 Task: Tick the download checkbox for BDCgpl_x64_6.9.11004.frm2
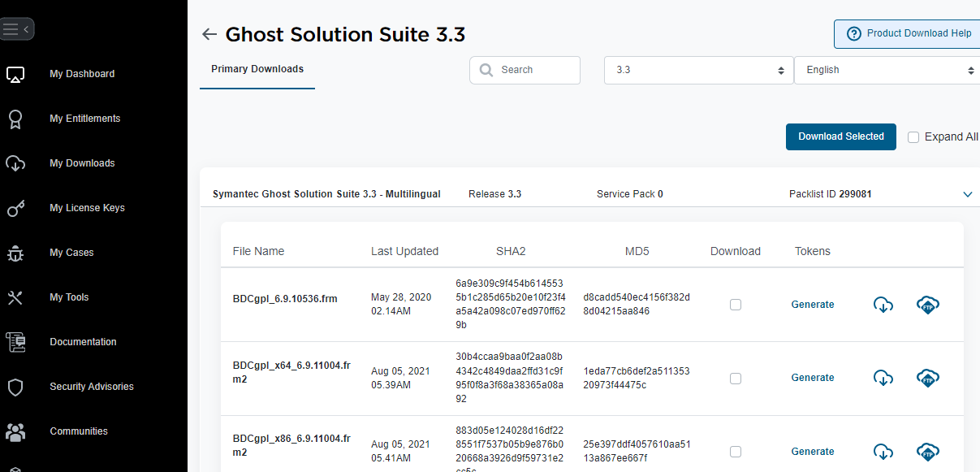[x=736, y=378]
